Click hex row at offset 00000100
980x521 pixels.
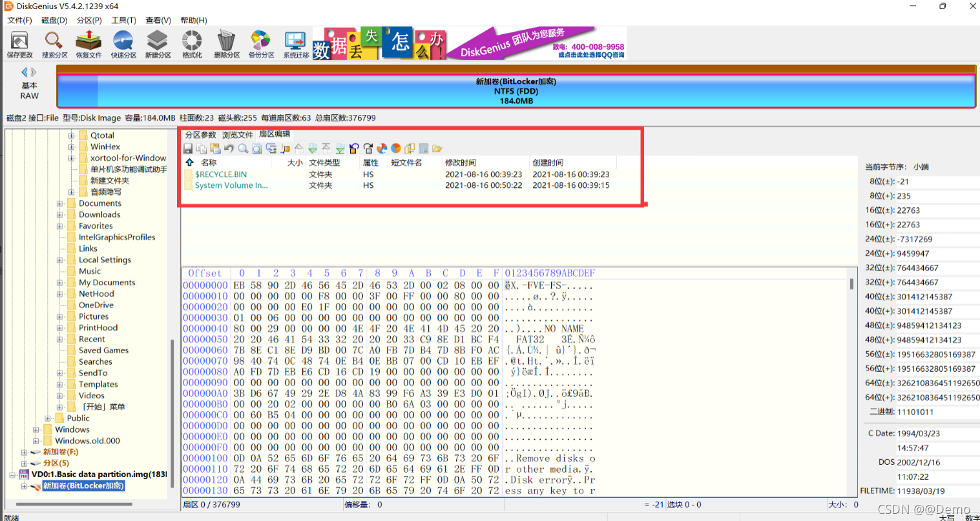(x=389, y=458)
